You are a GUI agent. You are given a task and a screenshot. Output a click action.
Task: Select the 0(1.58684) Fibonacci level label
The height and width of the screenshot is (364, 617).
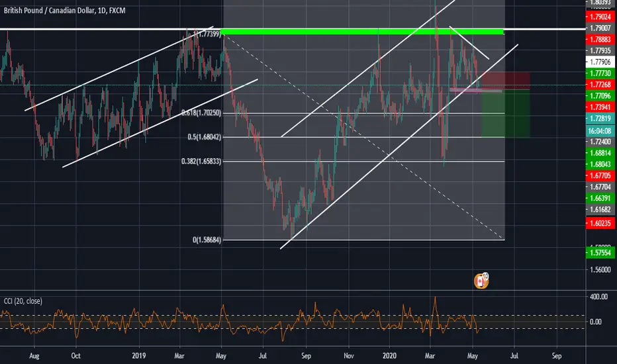click(x=207, y=240)
